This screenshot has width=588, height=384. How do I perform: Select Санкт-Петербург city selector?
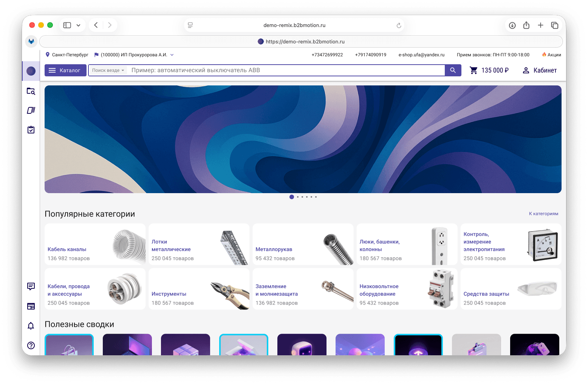tap(67, 55)
